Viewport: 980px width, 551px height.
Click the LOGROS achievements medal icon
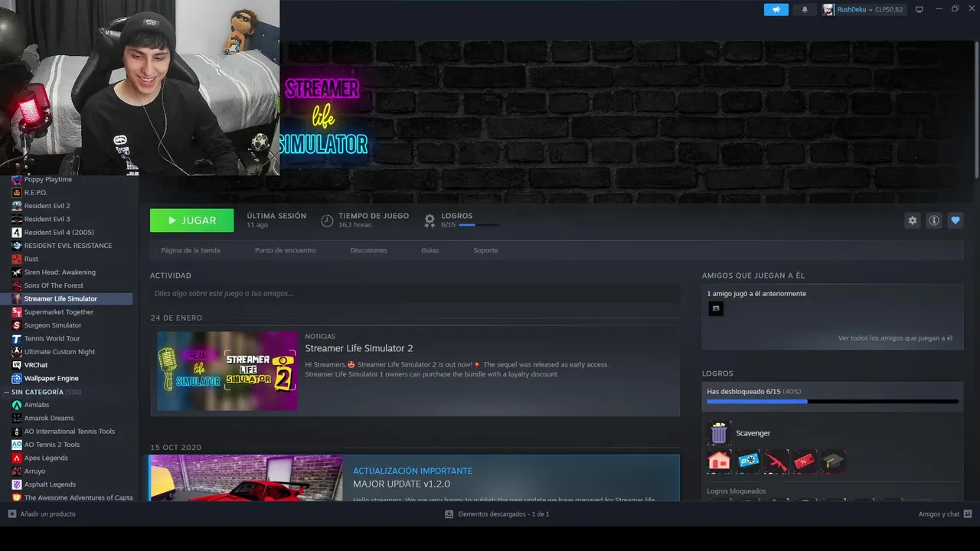(x=430, y=220)
